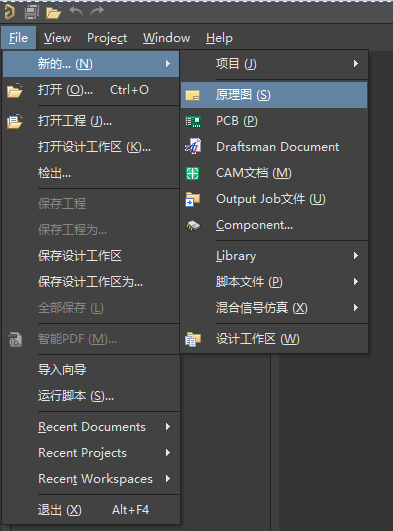Click the chip icon beside Component
This screenshot has width=393, height=531.
(x=193, y=226)
